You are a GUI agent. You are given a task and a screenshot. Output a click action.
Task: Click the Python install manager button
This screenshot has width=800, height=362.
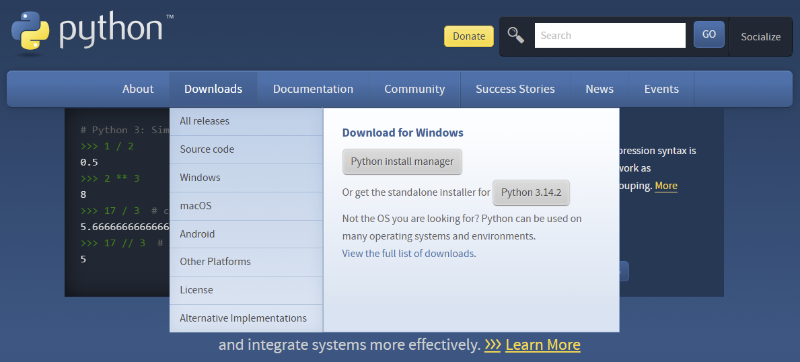(402, 162)
